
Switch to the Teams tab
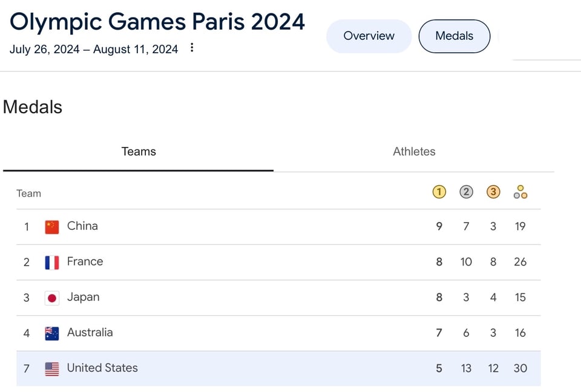[139, 152]
